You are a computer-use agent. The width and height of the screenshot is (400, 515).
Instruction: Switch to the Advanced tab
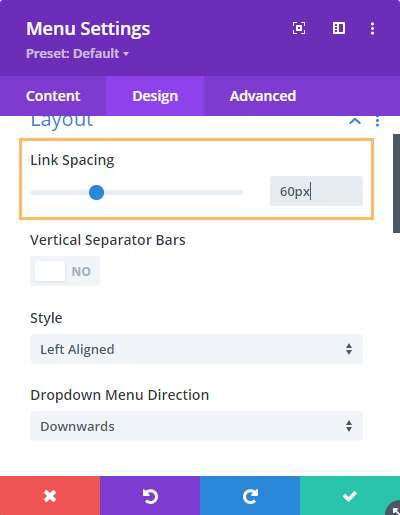click(263, 96)
